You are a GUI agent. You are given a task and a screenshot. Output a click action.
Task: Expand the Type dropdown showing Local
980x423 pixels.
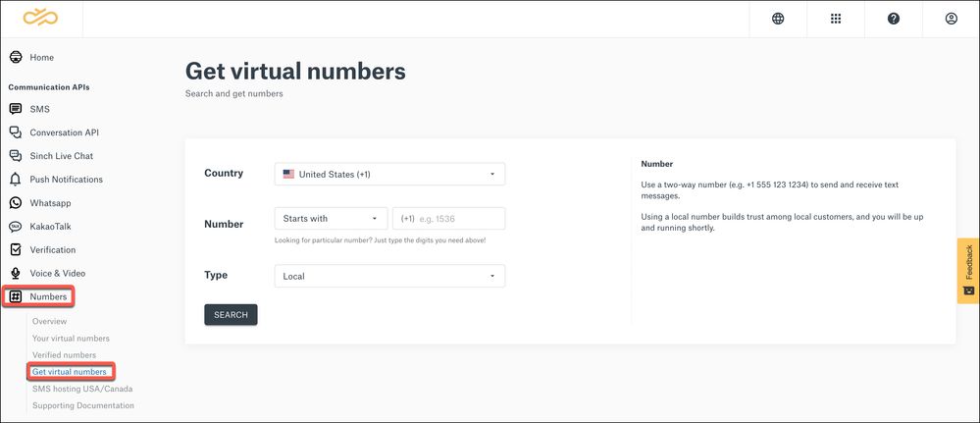click(389, 276)
